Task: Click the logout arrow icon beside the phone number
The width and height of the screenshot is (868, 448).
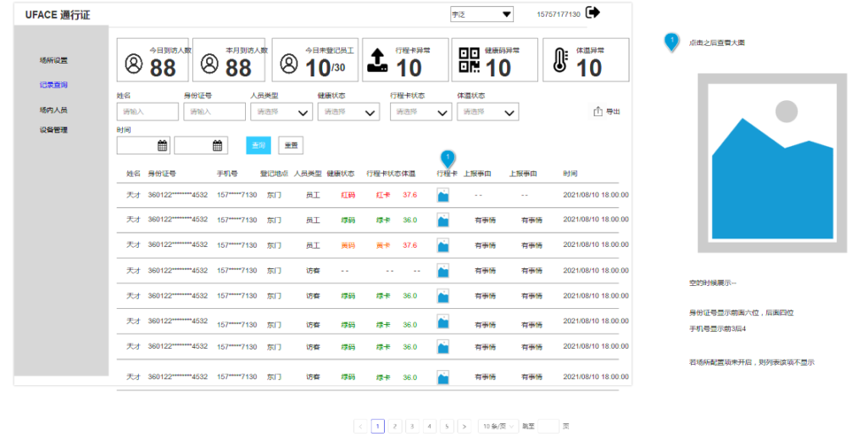Action: pos(593,12)
